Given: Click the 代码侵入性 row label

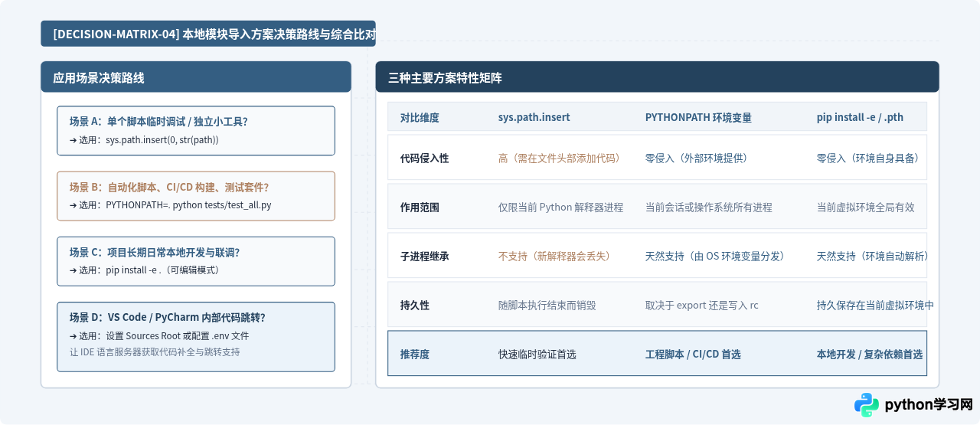Looking at the screenshot, I should [424, 159].
